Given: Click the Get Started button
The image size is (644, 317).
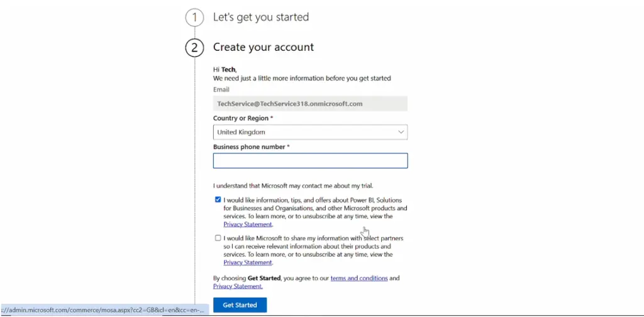Looking at the screenshot, I should point(240,305).
